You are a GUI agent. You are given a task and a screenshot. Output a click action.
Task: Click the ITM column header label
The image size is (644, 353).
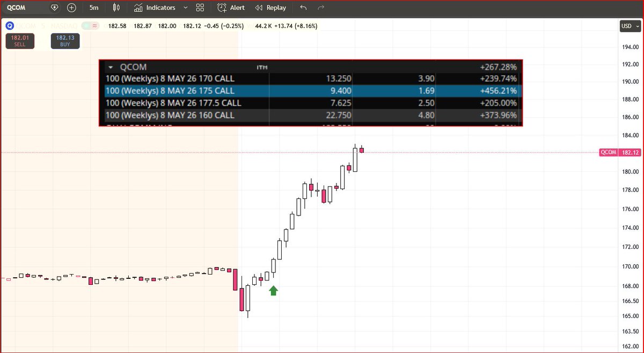tap(262, 68)
